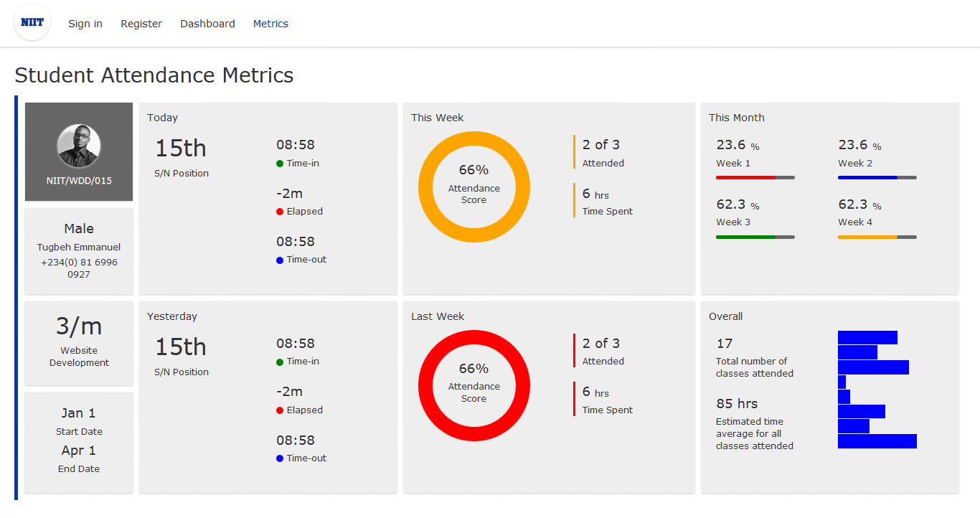This screenshot has height=518, width=980.
Task: Click the top bar in Overall chart
Action: [867, 337]
